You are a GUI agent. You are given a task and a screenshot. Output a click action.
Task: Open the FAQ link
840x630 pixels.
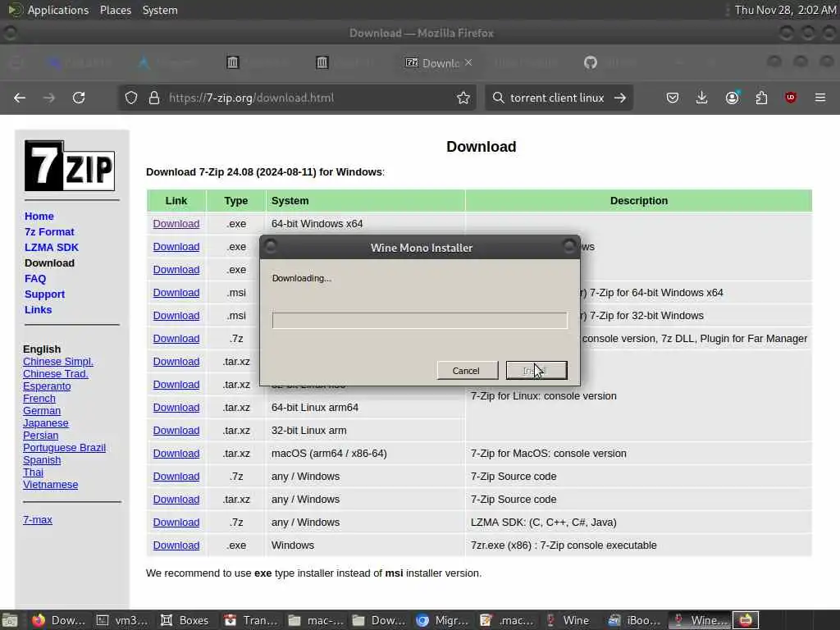[x=35, y=279]
